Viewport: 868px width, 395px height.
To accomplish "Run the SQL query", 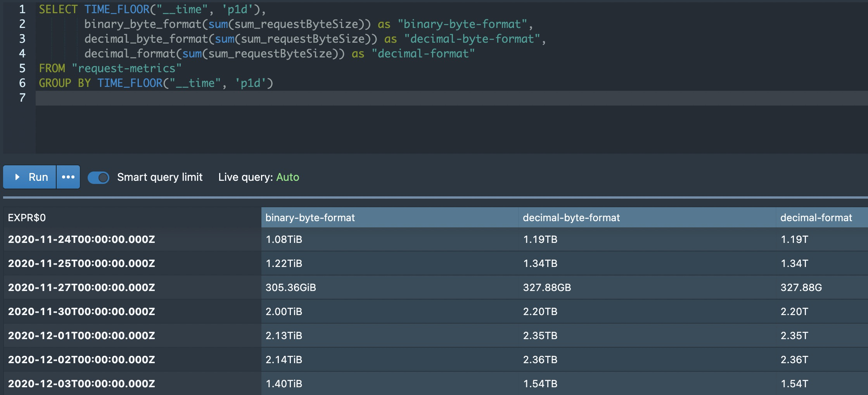I will point(30,177).
